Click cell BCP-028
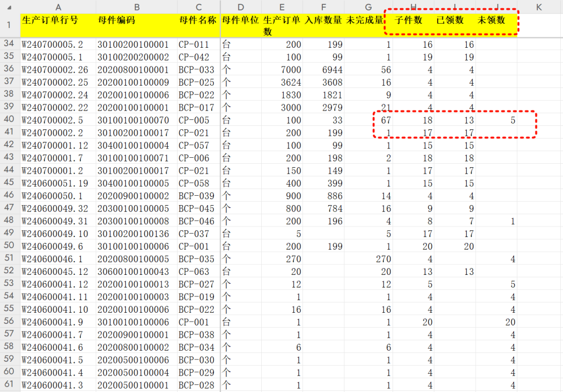 (x=198, y=385)
